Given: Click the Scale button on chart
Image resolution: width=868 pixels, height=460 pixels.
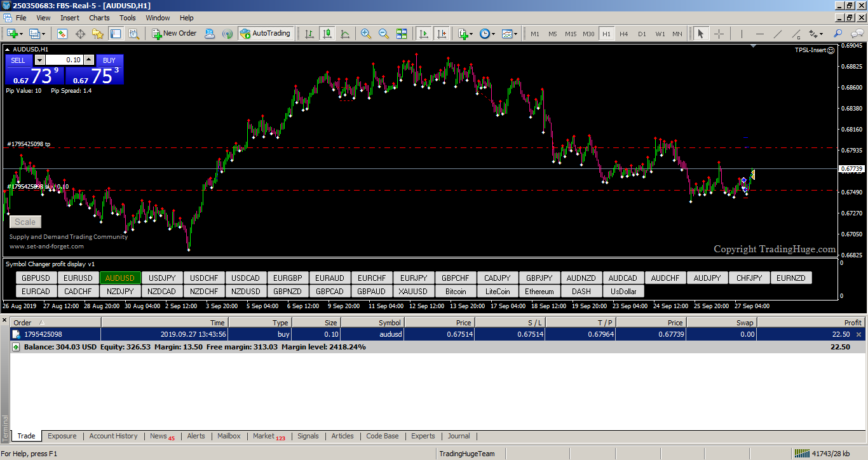Looking at the screenshot, I should tap(25, 222).
